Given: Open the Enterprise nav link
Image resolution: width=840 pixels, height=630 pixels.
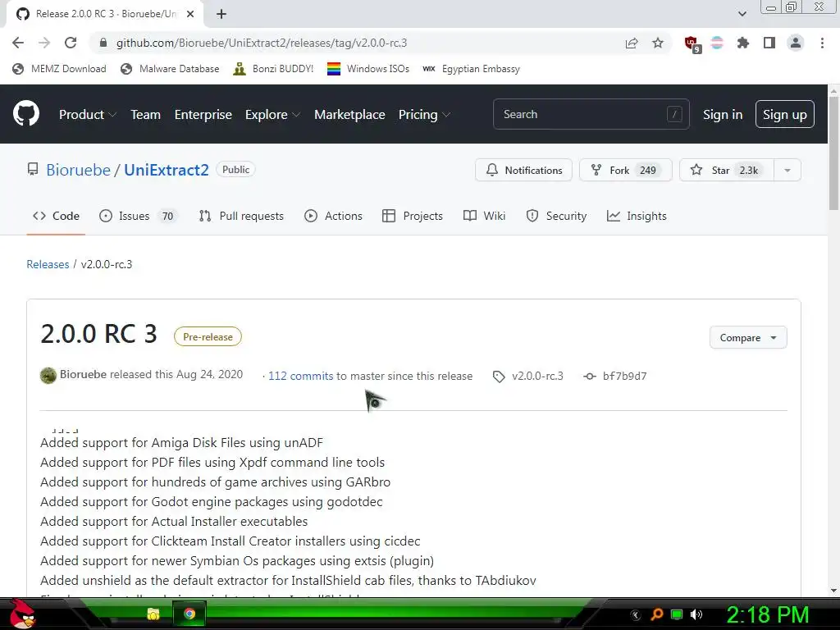Looking at the screenshot, I should click(203, 114).
